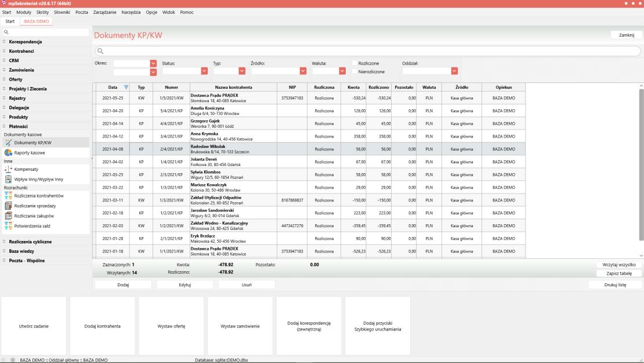Expand the Kontrahenci sidebar section
Screen dimensions: 644x363
coord(4,51)
